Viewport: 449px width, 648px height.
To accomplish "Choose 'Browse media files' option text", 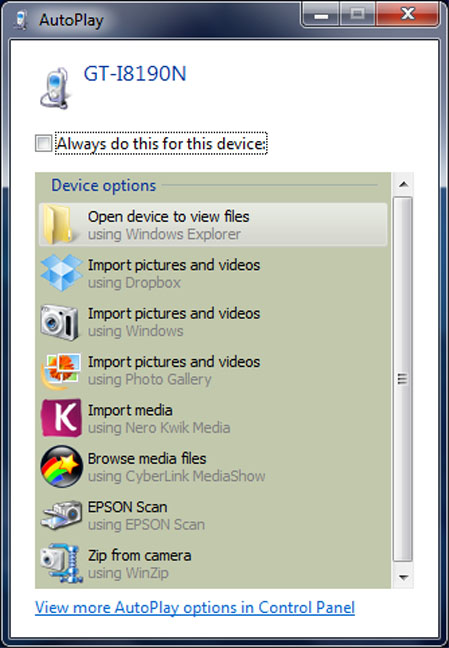I will 147,459.
